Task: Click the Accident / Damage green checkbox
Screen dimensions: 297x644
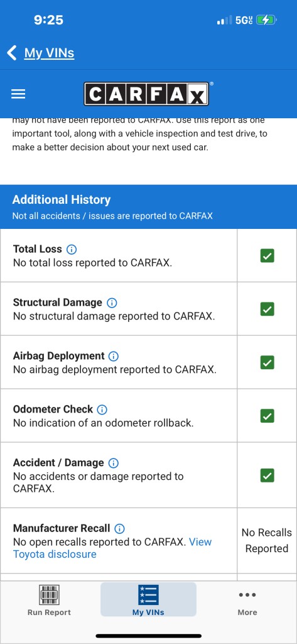Action: point(267,475)
